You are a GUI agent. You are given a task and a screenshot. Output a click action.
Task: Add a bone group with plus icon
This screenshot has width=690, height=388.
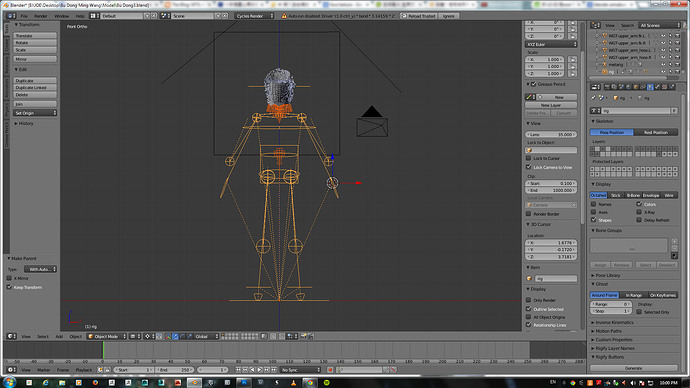click(675, 242)
